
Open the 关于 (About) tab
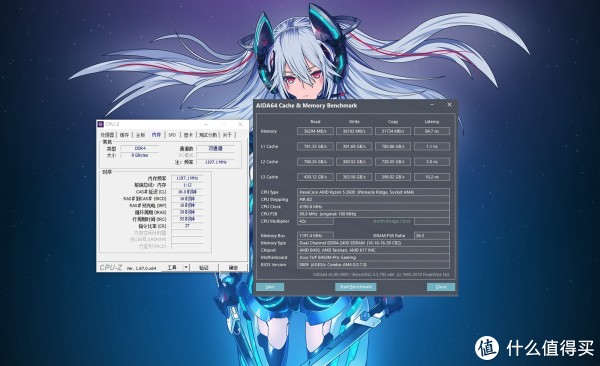[227, 135]
